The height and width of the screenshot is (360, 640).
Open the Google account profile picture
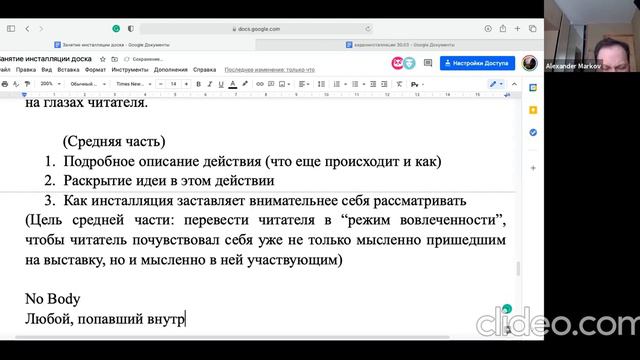529,63
